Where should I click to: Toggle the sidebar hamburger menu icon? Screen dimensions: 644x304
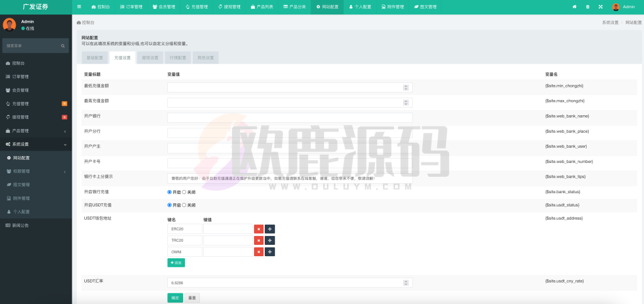(79, 7)
